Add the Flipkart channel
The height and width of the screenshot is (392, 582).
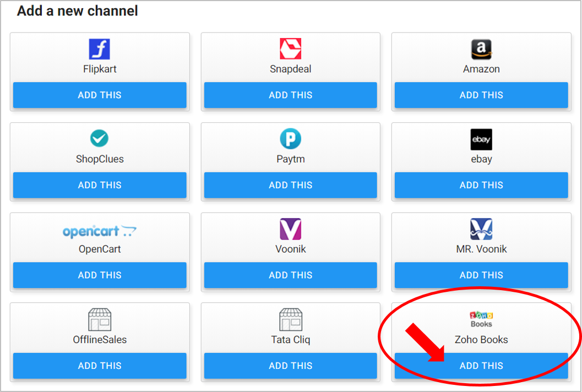[100, 95]
